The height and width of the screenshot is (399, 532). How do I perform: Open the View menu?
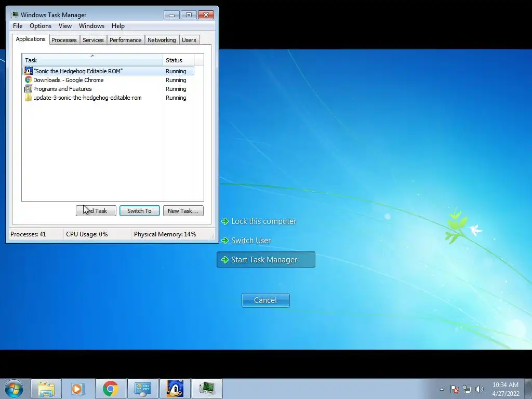click(x=65, y=26)
